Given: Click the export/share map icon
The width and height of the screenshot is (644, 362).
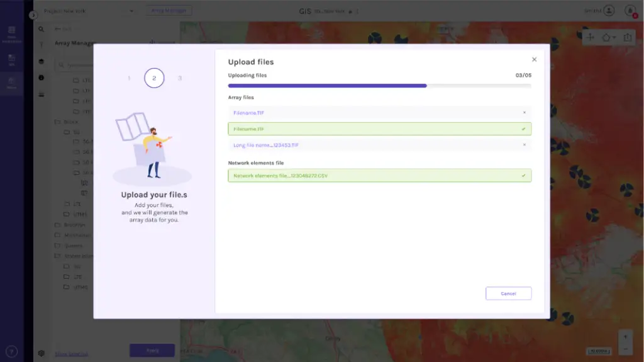Looking at the screenshot, I should [x=628, y=37].
